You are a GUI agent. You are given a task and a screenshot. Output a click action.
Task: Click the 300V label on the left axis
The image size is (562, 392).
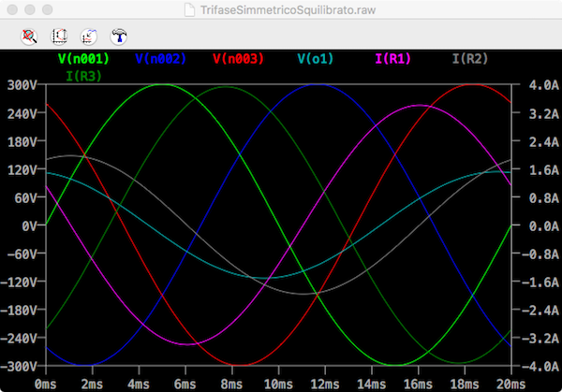pyautogui.click(x=22, y=85)
